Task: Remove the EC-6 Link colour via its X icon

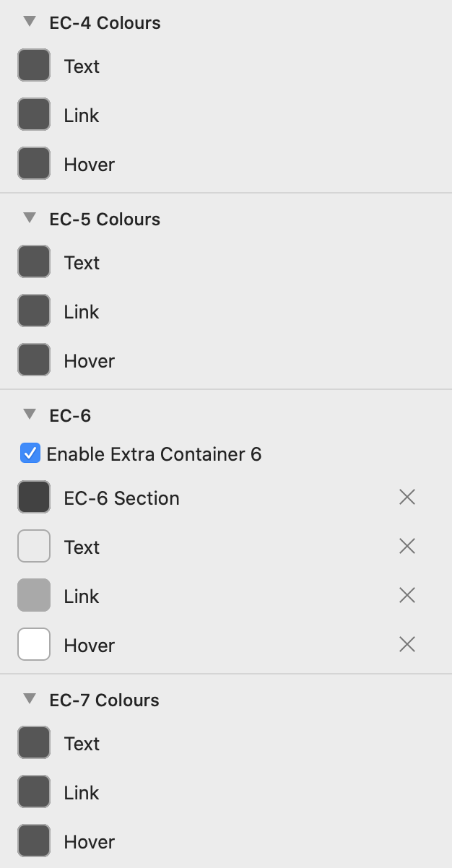Action: click(x=407, y=595)
